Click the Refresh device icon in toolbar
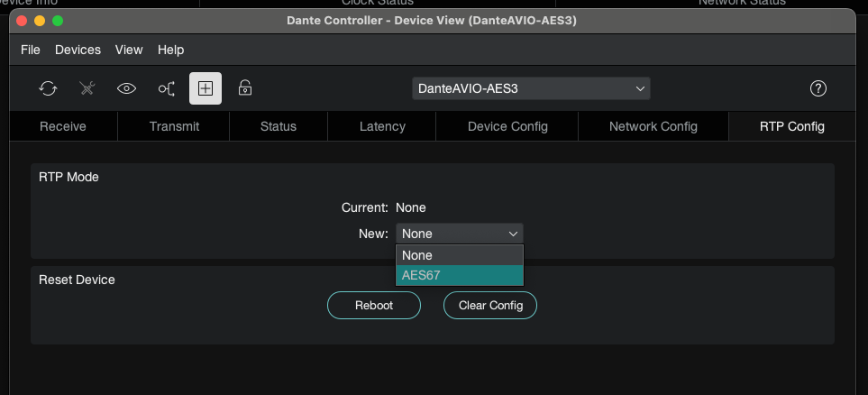The height and width of the screenshot is (395, 868). (48, 88)
